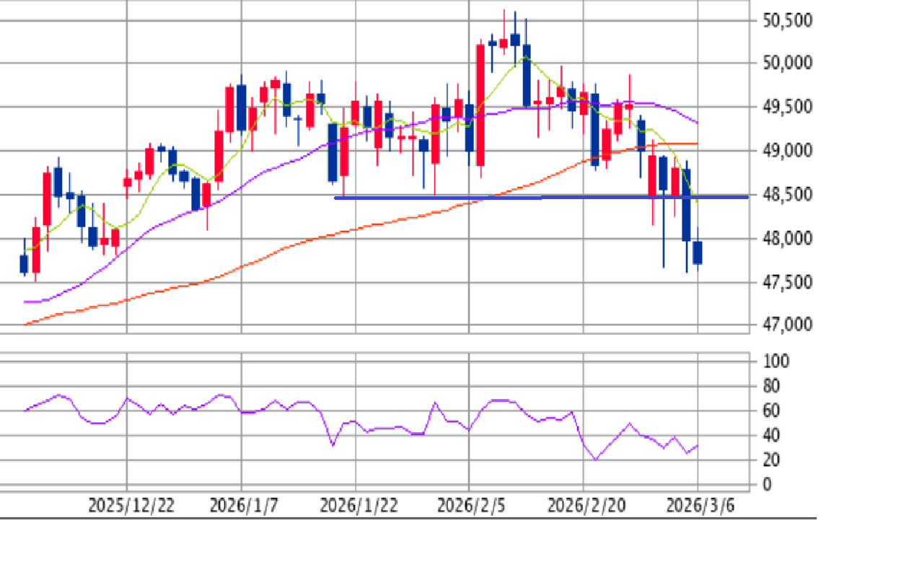
Task: Select the 50,000 price axis label
Action: (x=788, y=63)
